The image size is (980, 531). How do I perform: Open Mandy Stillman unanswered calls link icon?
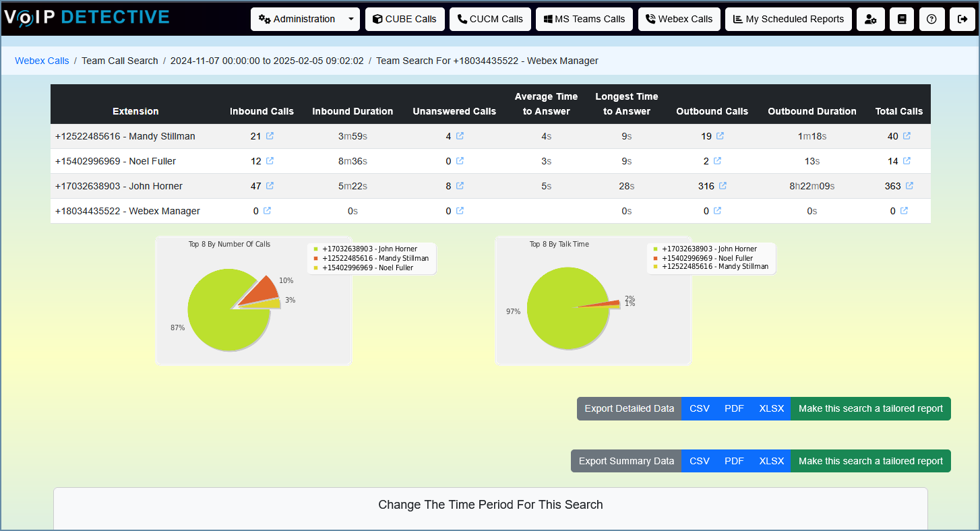coord(460,136)
